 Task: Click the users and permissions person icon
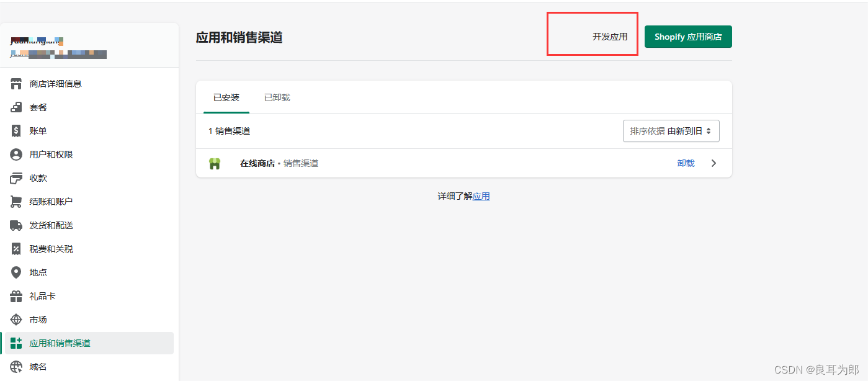[x=16, y=155]
